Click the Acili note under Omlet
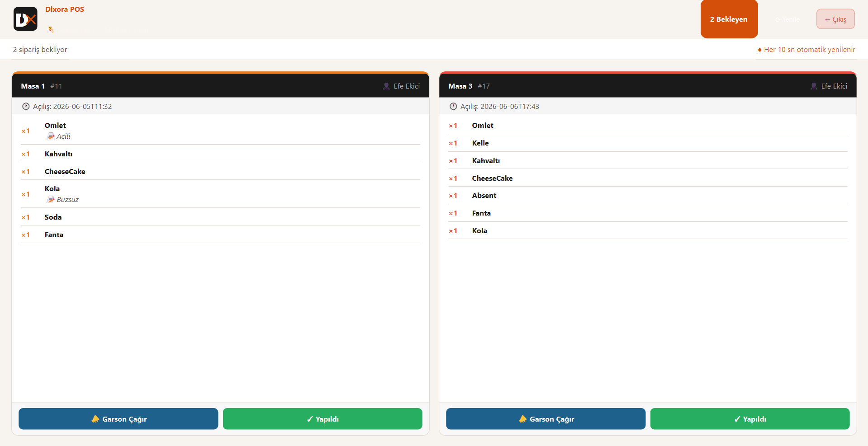Screen dimensions: 868x446 coord(63,136)
